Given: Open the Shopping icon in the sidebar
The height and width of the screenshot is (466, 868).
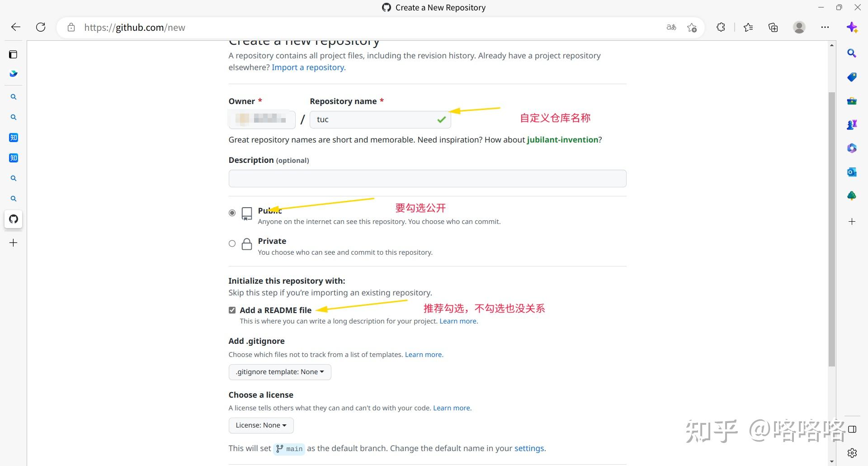Looking at the screenshot, I should (852, 77).
